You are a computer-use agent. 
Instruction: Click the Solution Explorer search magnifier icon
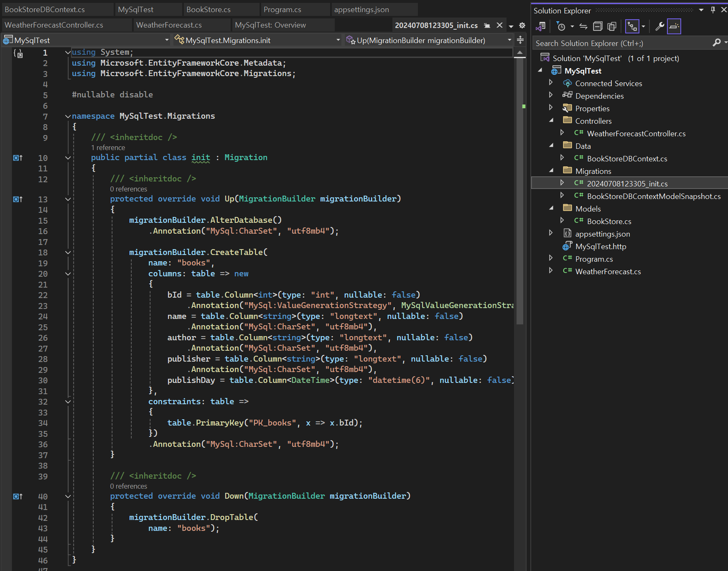tap(717, 43)
